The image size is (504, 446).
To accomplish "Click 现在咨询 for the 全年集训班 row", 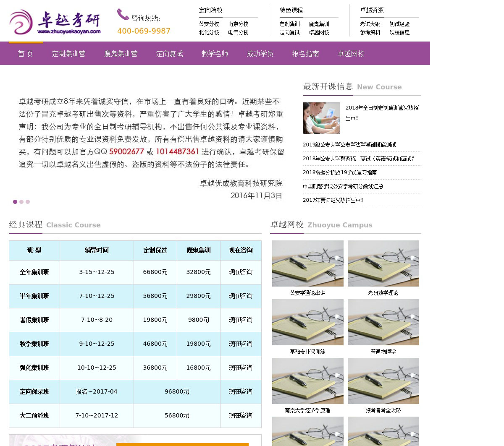I will tap(240, 272).
